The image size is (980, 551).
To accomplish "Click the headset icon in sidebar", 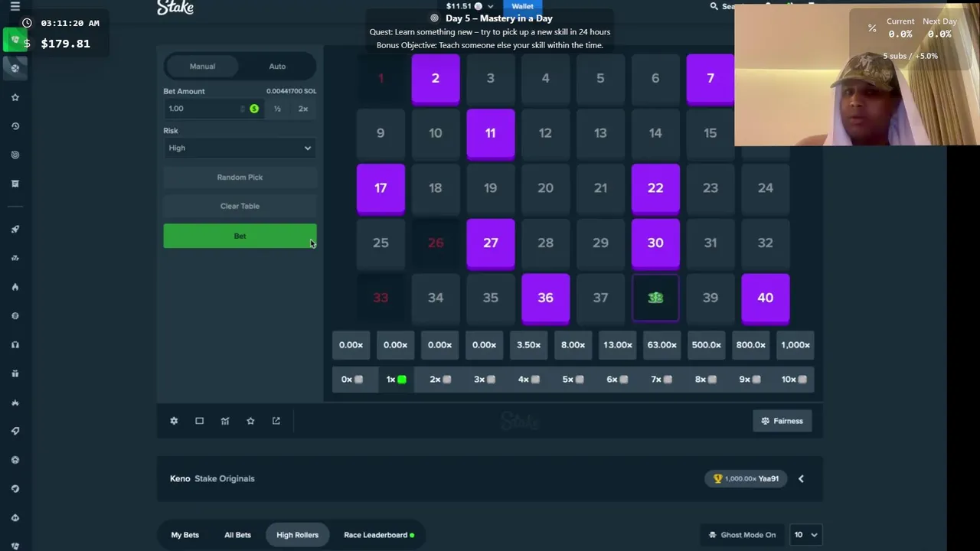I will coord(15,344).
